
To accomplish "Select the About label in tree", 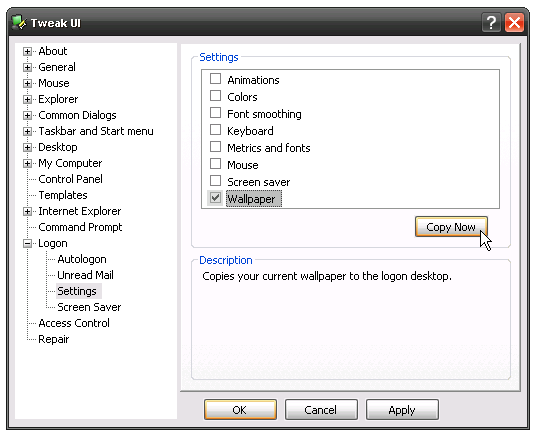I will (x=53, y=51).
